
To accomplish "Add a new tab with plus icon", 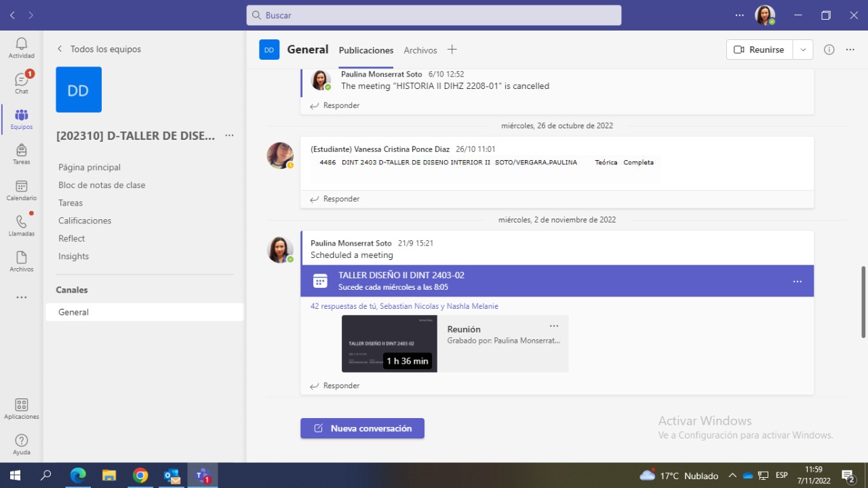I will (x=452, y=50).
